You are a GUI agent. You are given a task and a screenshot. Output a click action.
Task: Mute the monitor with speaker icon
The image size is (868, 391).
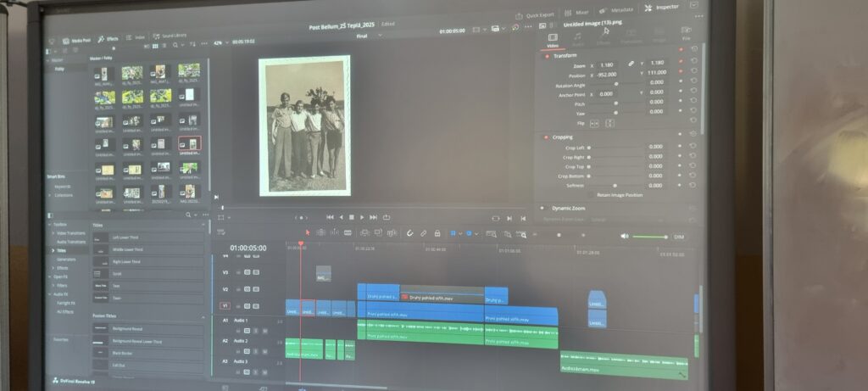625,236
